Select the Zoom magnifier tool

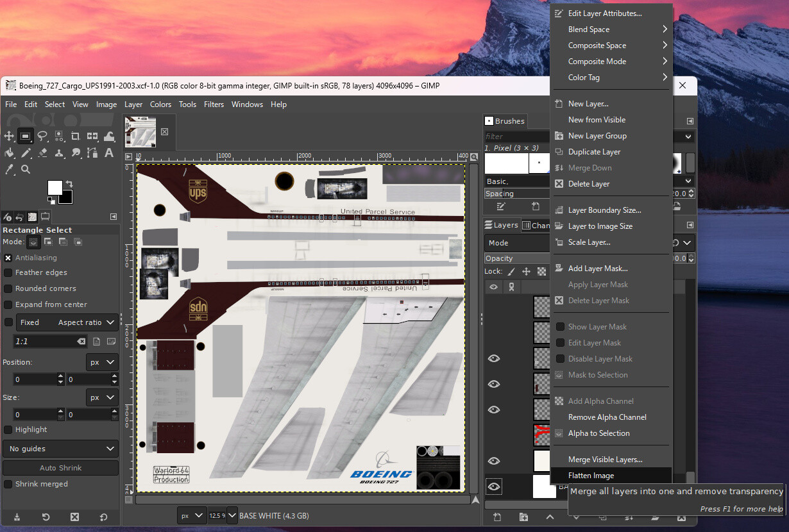[x=26, y=169]
